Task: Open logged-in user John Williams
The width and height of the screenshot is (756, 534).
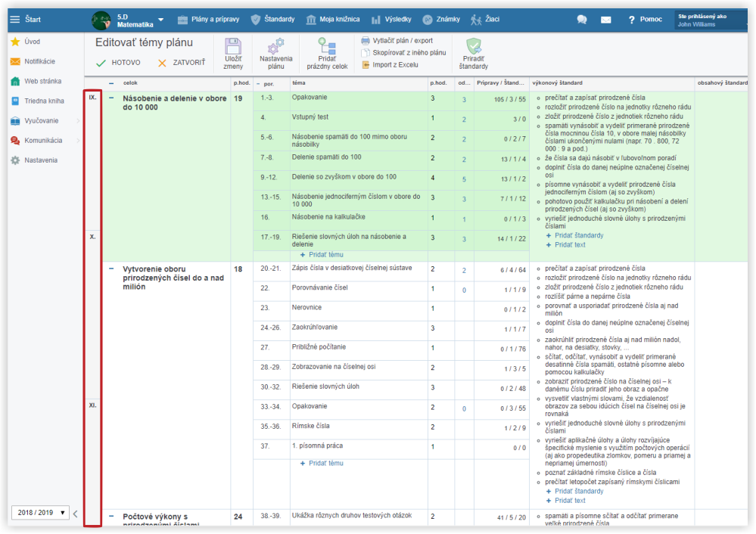Action: tap(710, 20)
